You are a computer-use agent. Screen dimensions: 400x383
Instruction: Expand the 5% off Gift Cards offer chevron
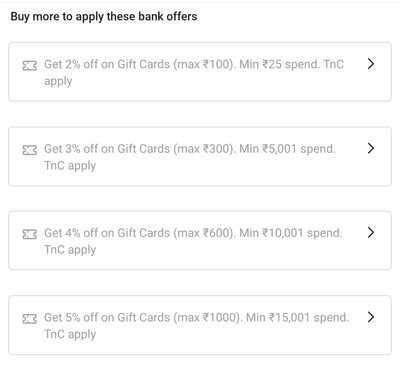click(371, 317)
